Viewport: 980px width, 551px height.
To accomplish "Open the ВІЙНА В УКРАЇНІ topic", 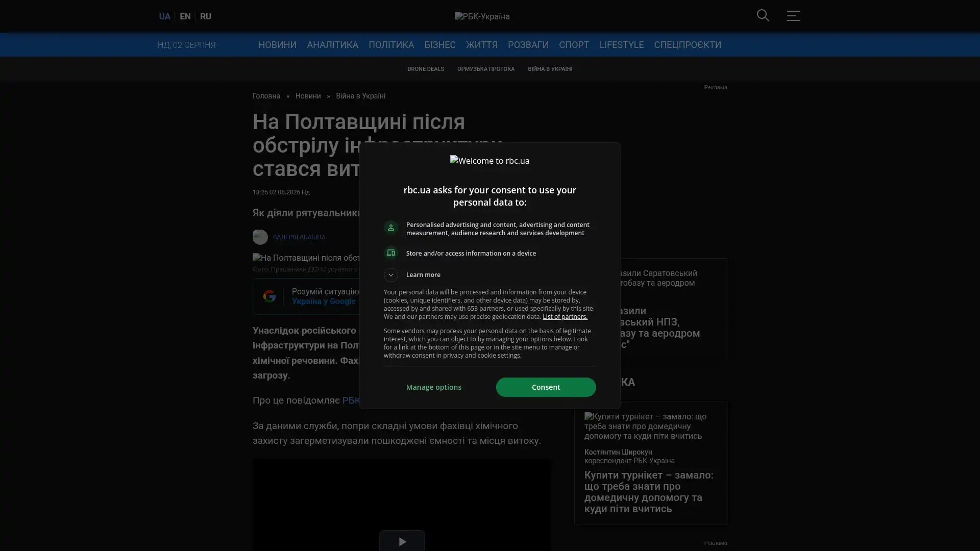I will [550, 69].
